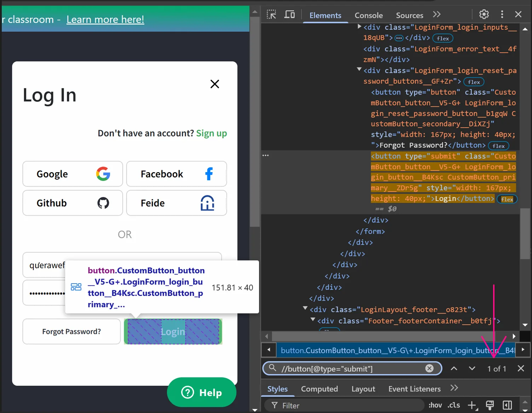This screenshot has width=532, height=413.
Task: Toggle the flex overlay badge on the submit button
Action: [x=507, y=199]
